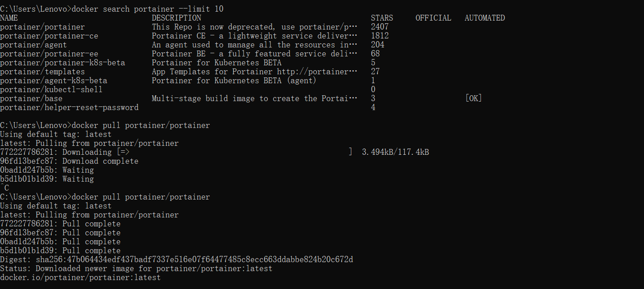Click the 96fd13befc87 Download complete line
This screenshot has width=644, height=289.
[x=69, y=161]
